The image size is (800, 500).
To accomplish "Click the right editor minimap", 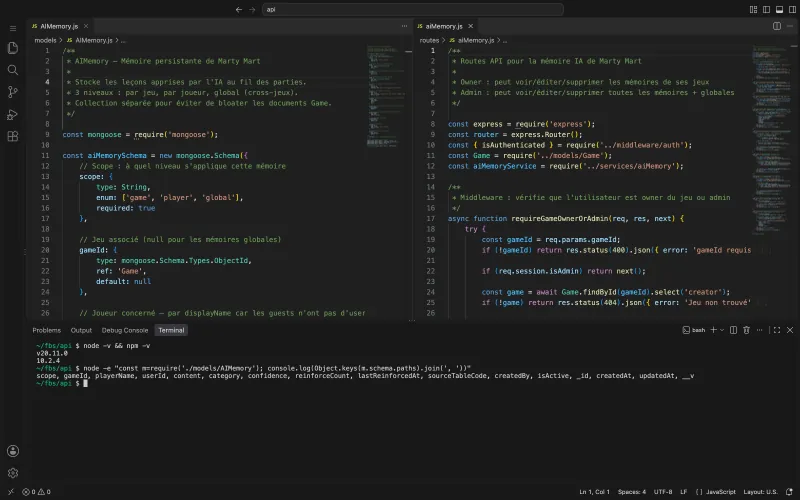I will [770, 140].
